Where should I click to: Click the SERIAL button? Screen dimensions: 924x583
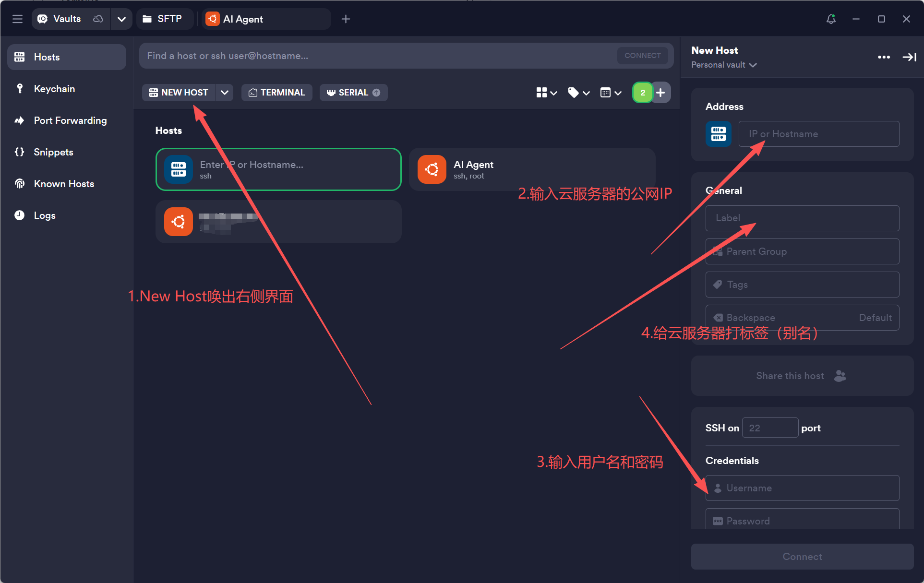pos(353,93)
